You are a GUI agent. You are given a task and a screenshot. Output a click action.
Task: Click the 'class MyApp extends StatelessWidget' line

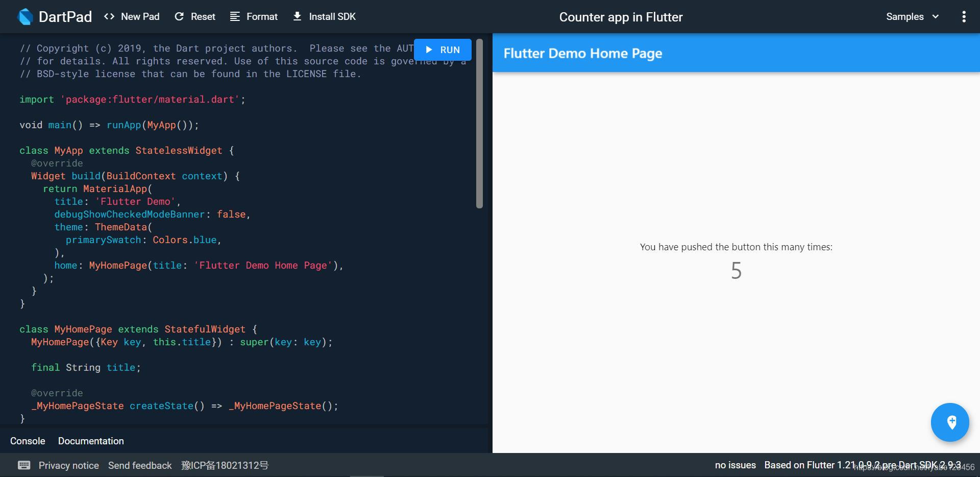[127, 151]
